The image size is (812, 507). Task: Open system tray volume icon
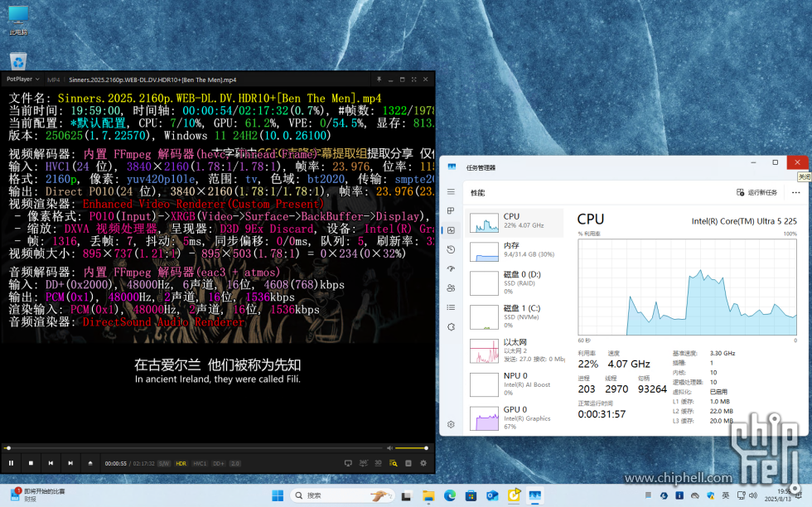753,495
